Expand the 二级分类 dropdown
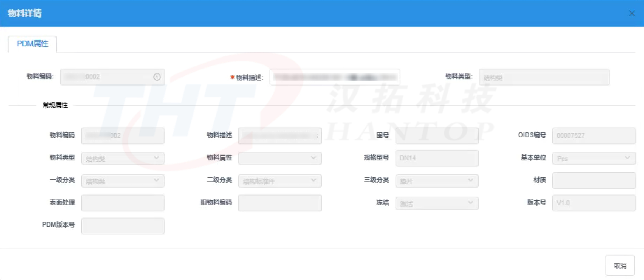This screenshot has height=280, width=644. point(280,181)
